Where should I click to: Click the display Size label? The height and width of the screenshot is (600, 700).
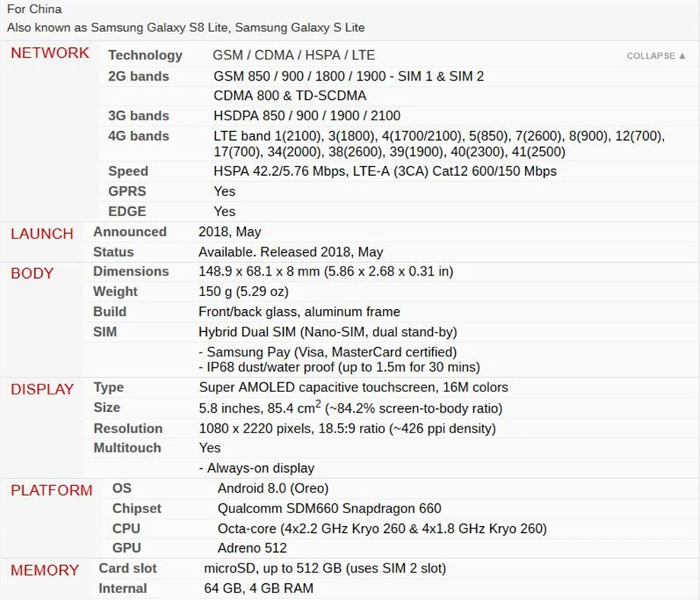click(107, 407)
